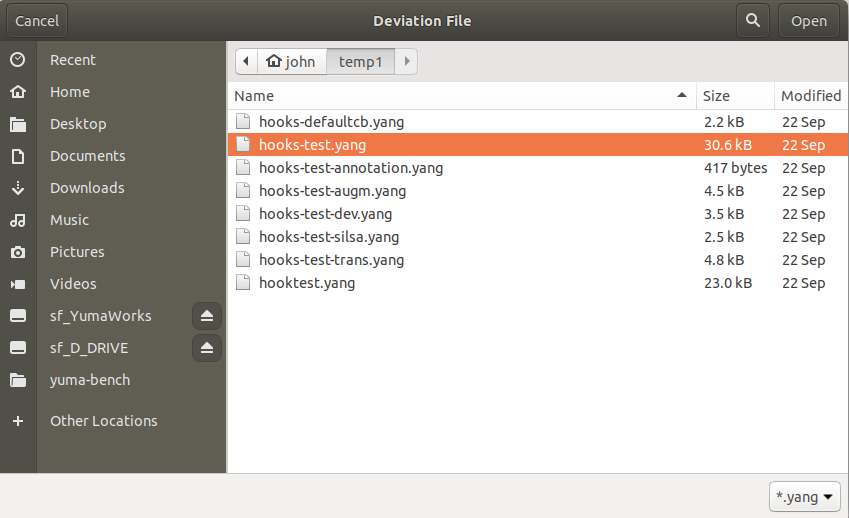Click the 23.0 kB size value
The image size is (849, 518).
(728, 283)
